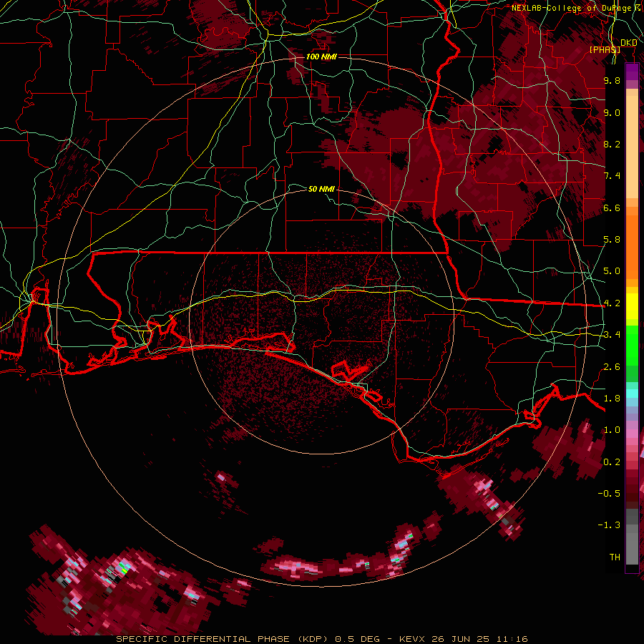This screenshot has width=644, height=644.
Task: Click the 100 NMI range ring label
Action: coord(321,57)
